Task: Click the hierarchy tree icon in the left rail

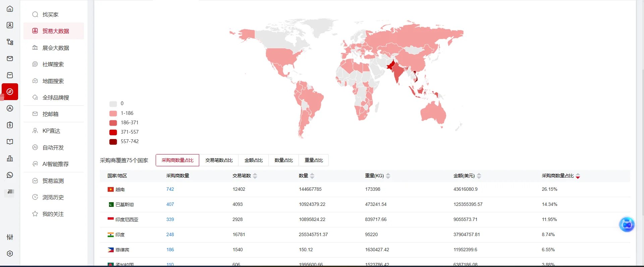Action: coord(10,42)
